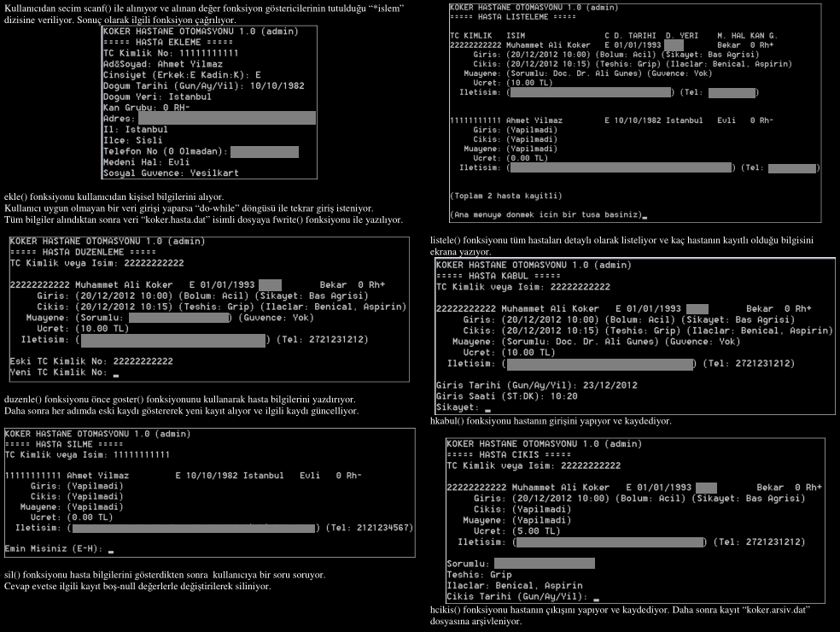
Task: Click 'TC Kimlik No: 11111111111' in HASTA EKLEME
Action: pyautogui.click(x=171, y=53)
